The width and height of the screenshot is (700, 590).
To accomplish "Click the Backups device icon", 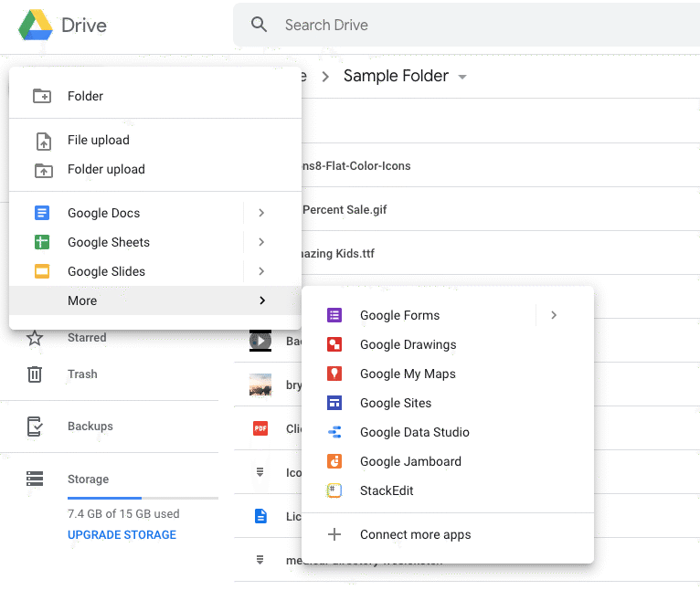I will pyautogui.click(x=35, y=427).
